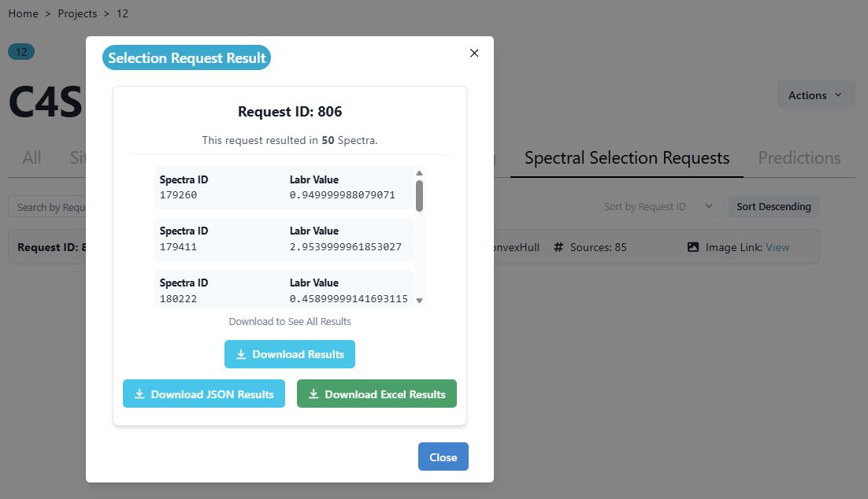Viewport: 868px width, 499px height.
Task: Click the hash icon next to Sources
Action: point(558,247)
